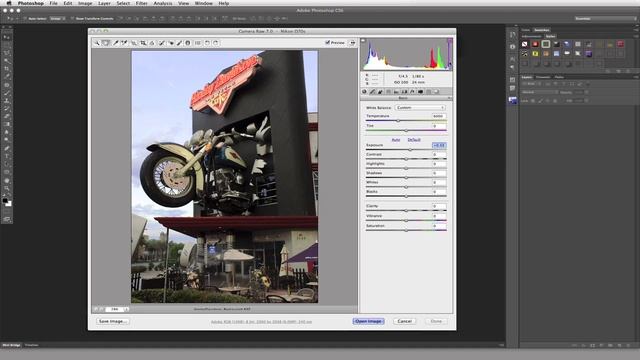Toggle shadow clipping warning on histogram
Screen dimensions: 640x360
point(363,41)
